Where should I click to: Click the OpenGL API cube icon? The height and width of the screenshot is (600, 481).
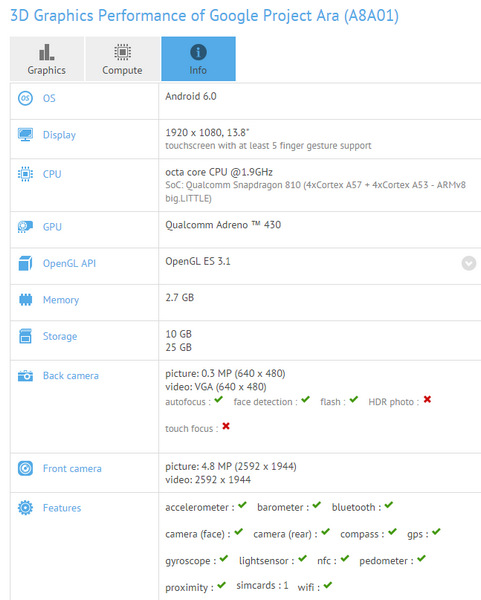pos(25,263)
